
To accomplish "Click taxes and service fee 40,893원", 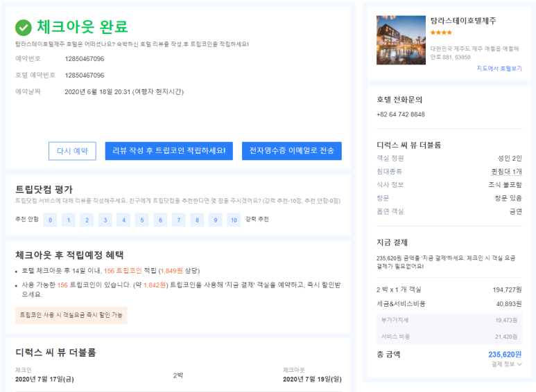I will coord(509,303).
